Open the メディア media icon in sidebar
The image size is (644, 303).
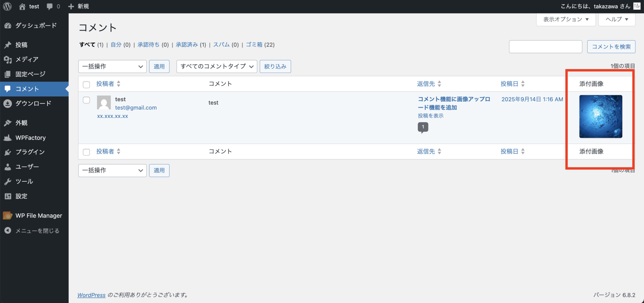click(x=8, y=59)
